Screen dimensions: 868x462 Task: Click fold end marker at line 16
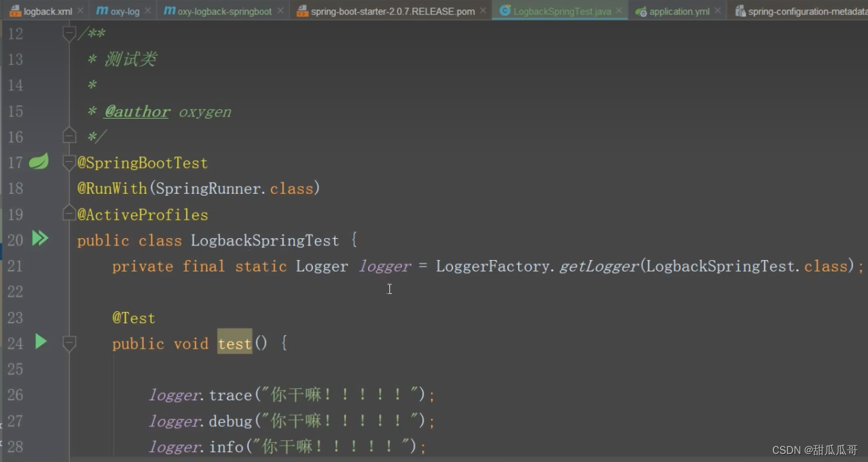coord(69,136)
